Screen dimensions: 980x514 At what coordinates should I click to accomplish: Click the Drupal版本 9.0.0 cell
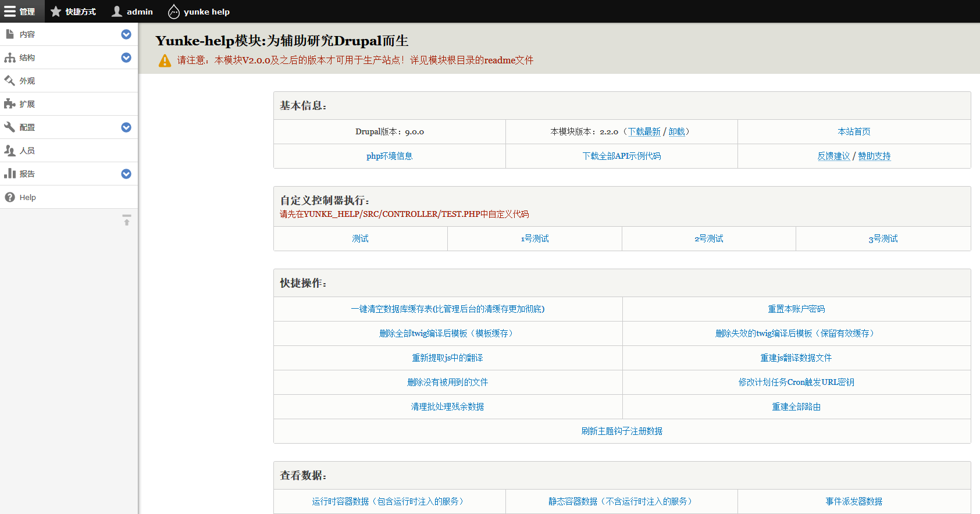(x=390, y=132)
